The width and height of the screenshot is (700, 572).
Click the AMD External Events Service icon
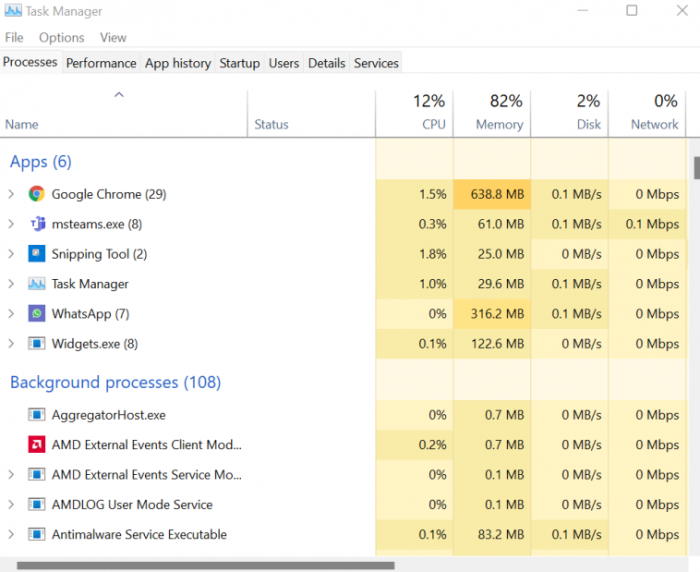[37, 474]
